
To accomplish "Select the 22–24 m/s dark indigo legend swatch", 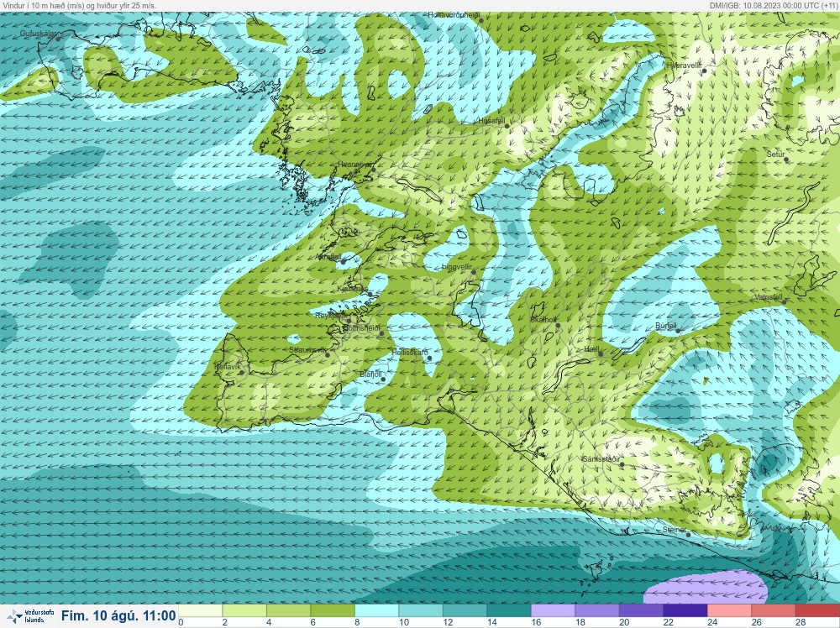I will click(685, 611).
